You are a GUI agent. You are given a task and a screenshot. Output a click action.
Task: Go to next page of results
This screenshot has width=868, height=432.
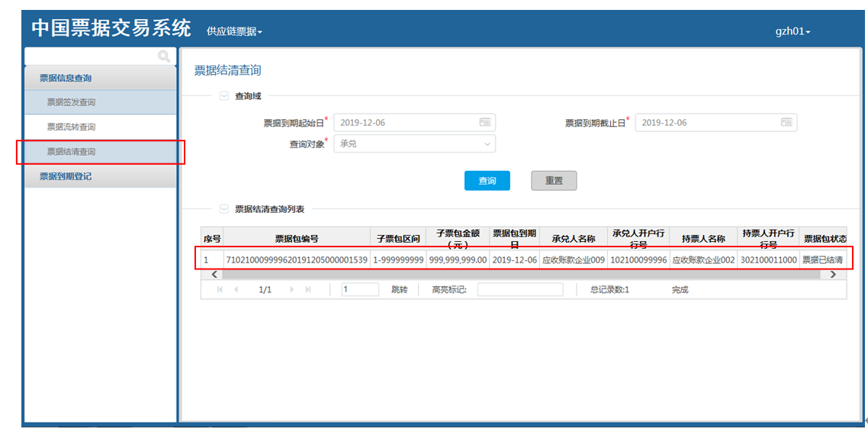(292, 290)
